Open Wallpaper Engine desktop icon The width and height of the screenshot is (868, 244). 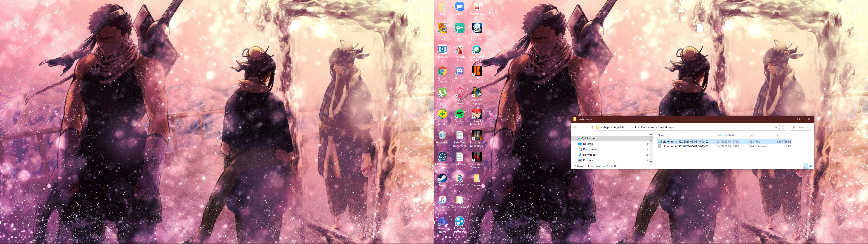[x=442, y=53]
